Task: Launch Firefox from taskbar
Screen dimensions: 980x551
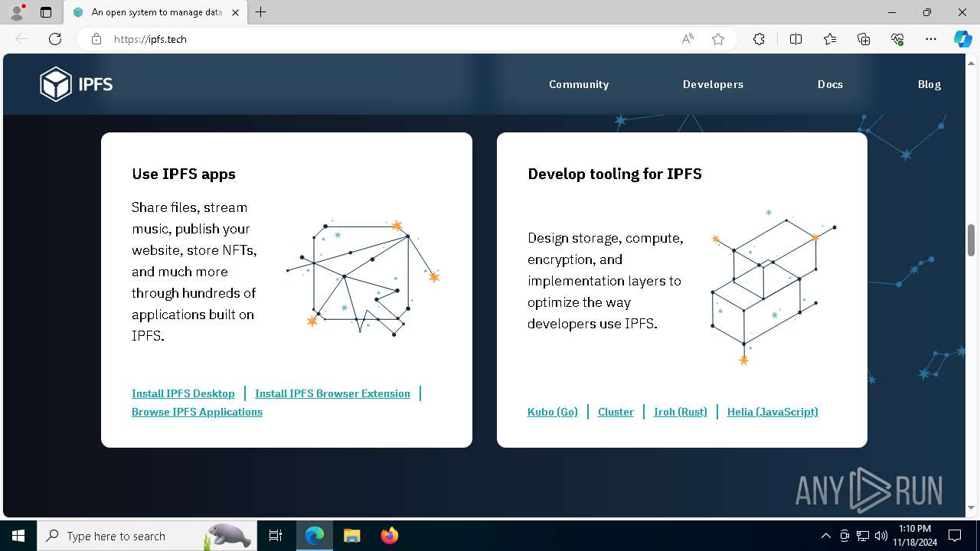Action: click(x=389, y=536)
